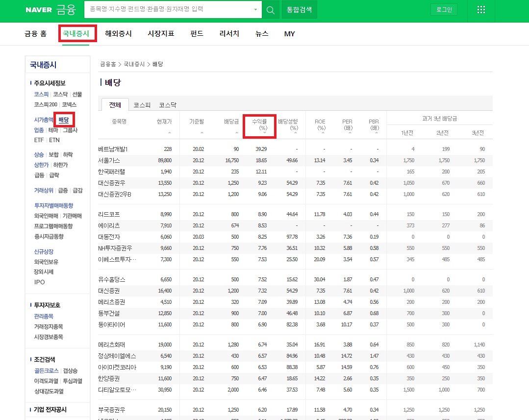
Task: Switch to the 코스닥 table tab
Action: (x=168, y=105)
